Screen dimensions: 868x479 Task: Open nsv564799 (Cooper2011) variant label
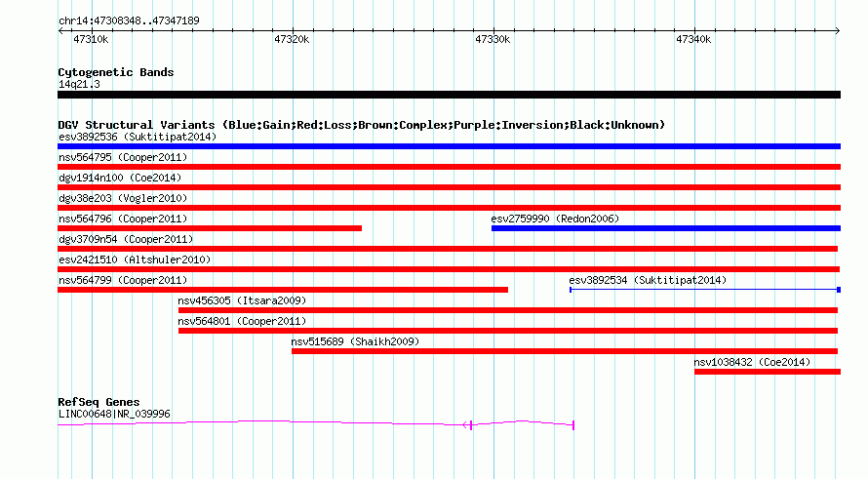123,280
